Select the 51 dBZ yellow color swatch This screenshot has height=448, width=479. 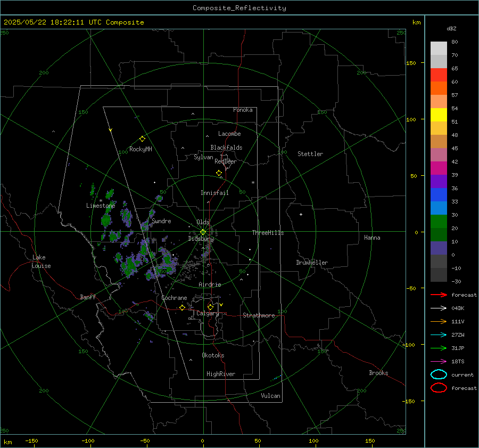click(439, 115)
